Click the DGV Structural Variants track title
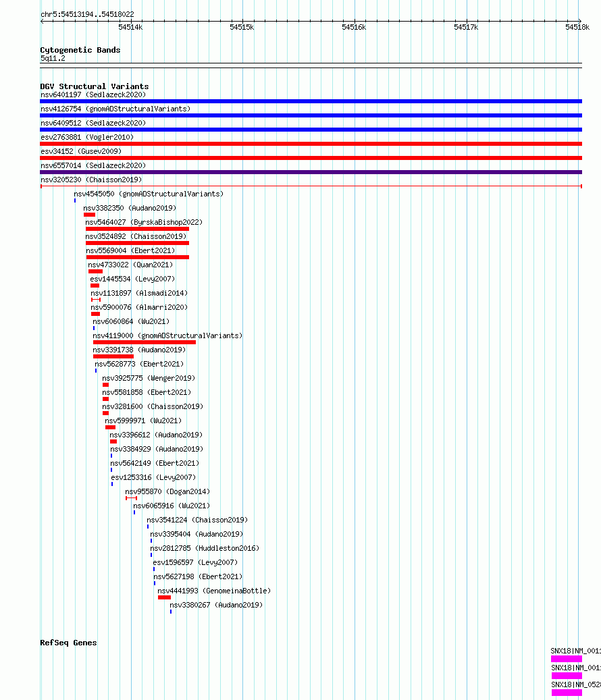This screenshot has height=700, width=601. click(95, 86)
